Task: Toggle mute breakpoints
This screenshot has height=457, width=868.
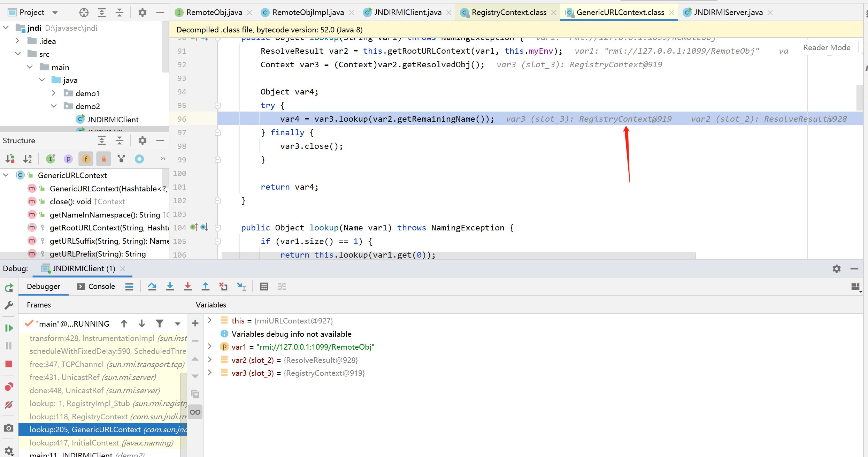Action: (x=9, y=405)
